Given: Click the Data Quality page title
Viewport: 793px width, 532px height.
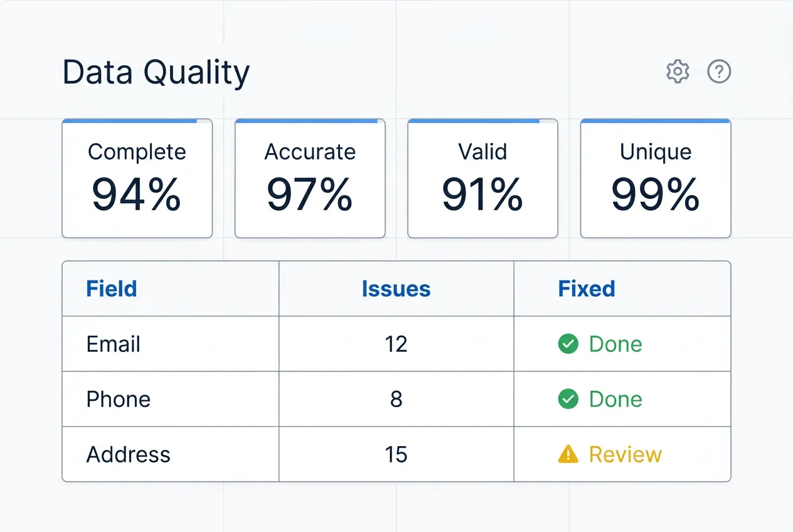Looking at the screenshot, I should pos(156,72).
